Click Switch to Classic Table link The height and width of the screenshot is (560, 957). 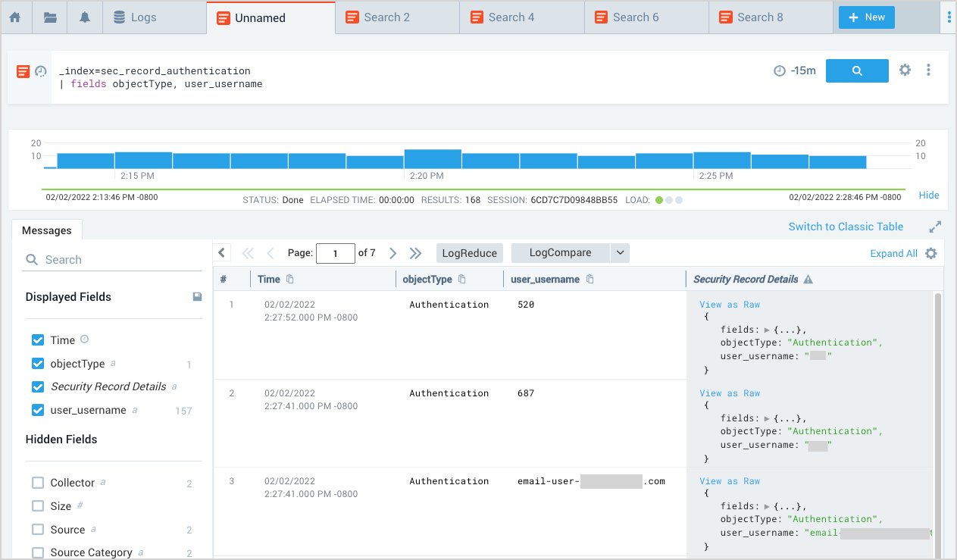click(846, 227)
